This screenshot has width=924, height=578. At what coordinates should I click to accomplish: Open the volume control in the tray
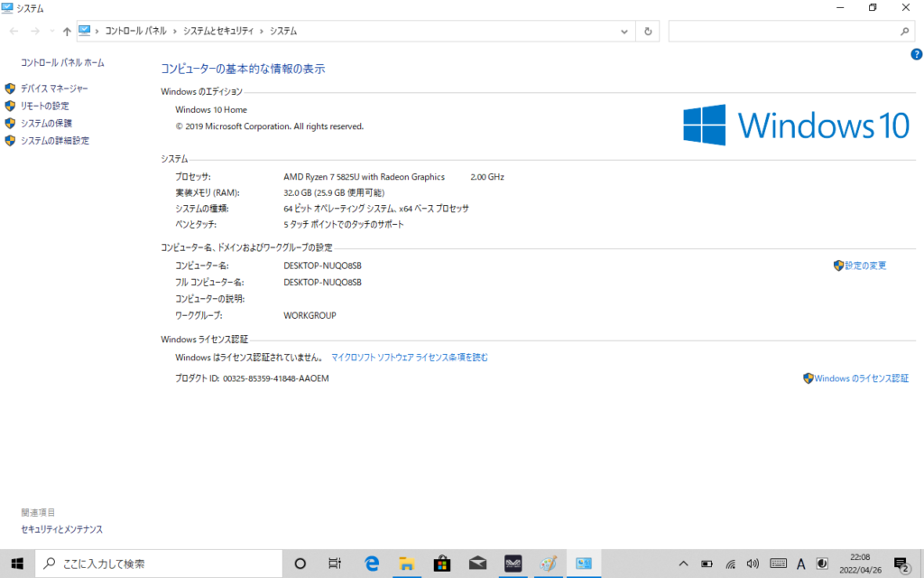(x=753, y=564)
